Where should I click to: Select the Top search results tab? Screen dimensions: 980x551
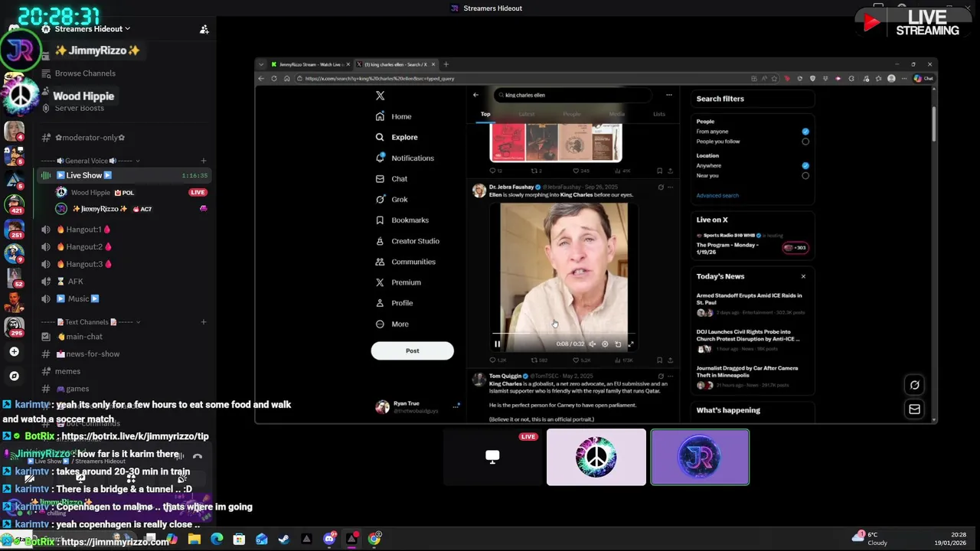click(x=485, y=114)
